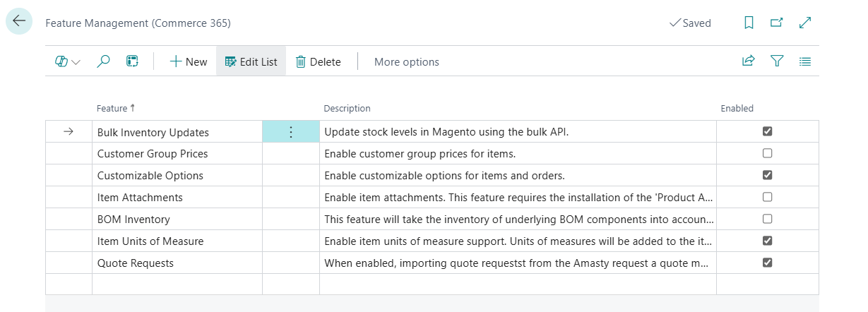Click the analyze table icon

point(131,61)
